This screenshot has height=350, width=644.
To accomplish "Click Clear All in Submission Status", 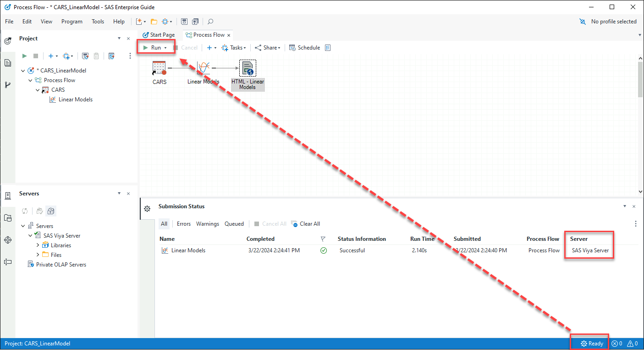I will pyautogui.click(x=306, y=224).
